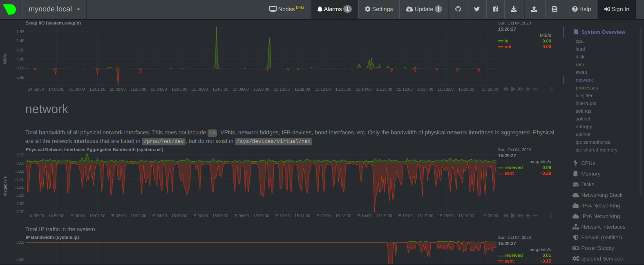644x265 pixels.
Task: Zoom in the Physical Network bandwidth chart
Action: coord(528,216)
